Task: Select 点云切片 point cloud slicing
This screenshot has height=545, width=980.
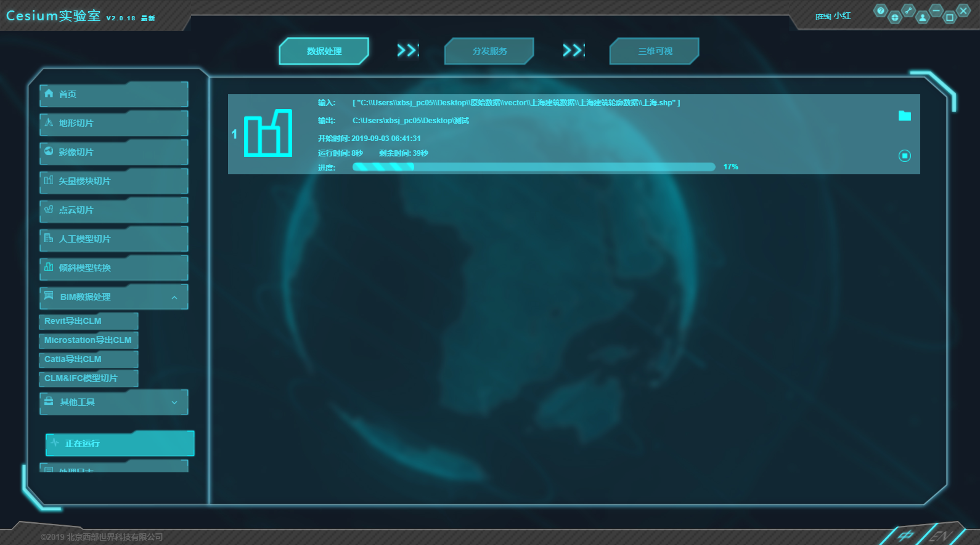Action: (113, 210)
